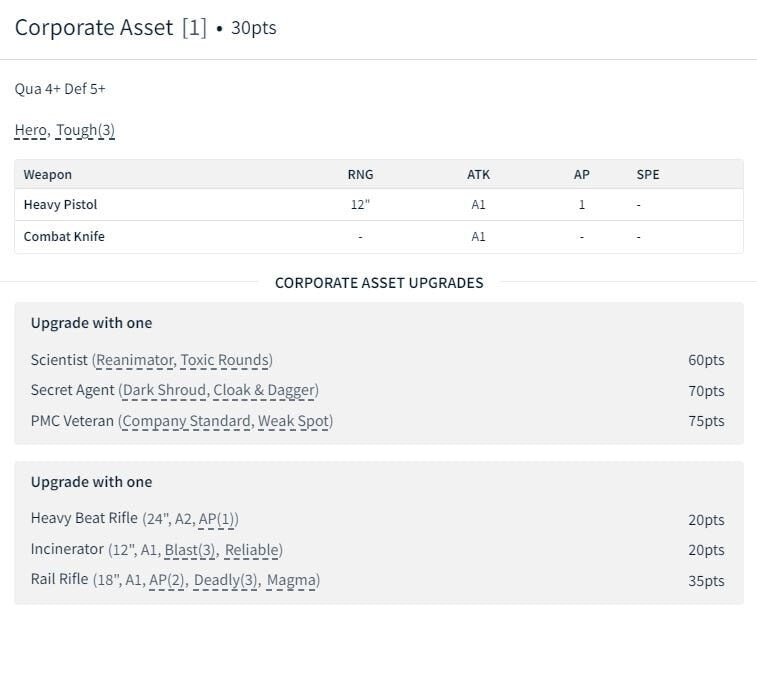Open the Company Standard rule link
This screenshot has height=689, width=757.
click(x=186, y=421)
